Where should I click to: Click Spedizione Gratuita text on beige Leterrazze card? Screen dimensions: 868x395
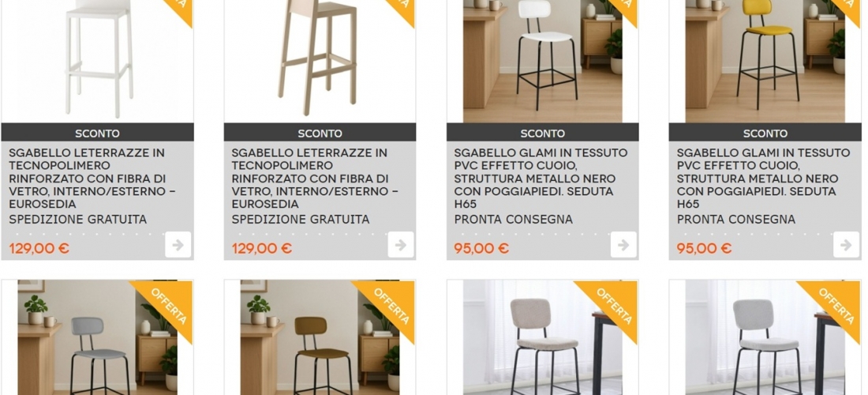click(x=301, y=220)
